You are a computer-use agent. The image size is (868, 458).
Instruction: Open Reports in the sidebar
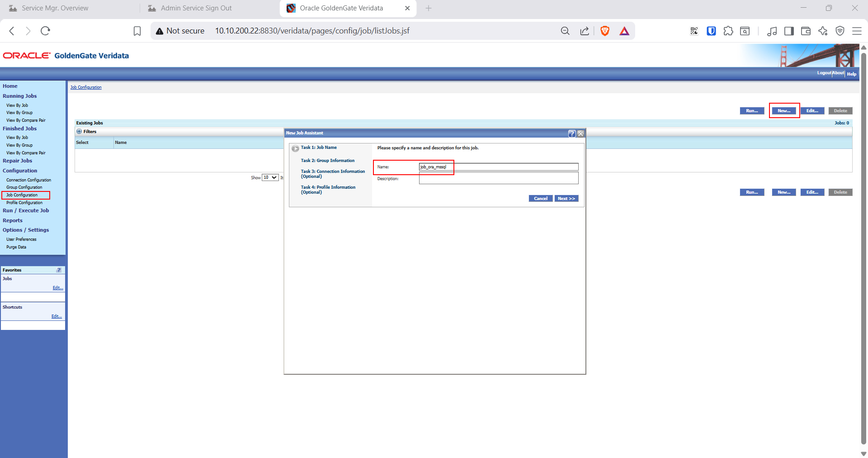tap(12, 220)
